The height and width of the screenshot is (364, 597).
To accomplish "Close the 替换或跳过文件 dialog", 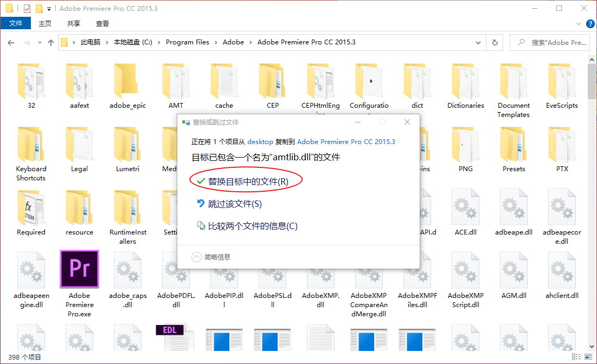I will 407,122.
